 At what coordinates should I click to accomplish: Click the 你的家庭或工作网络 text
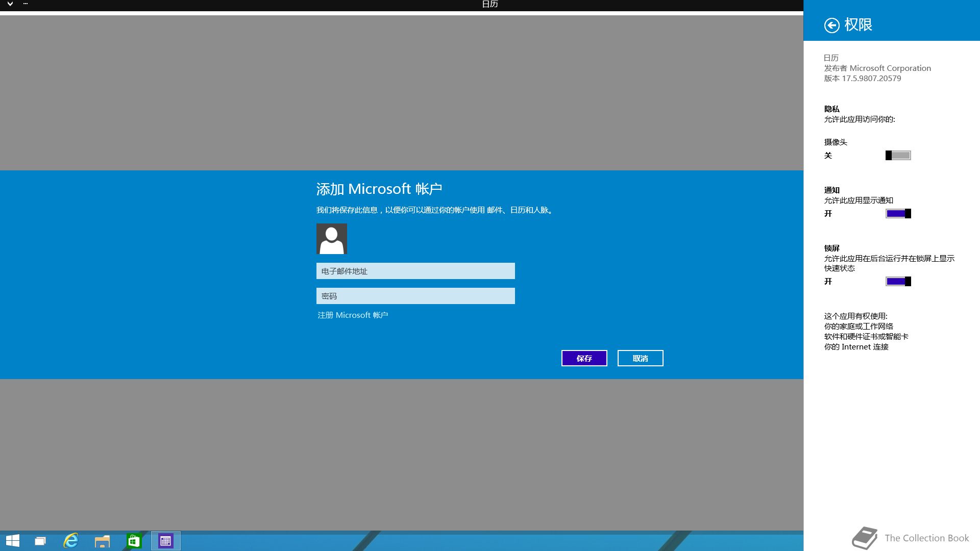(x=859, y=327)
